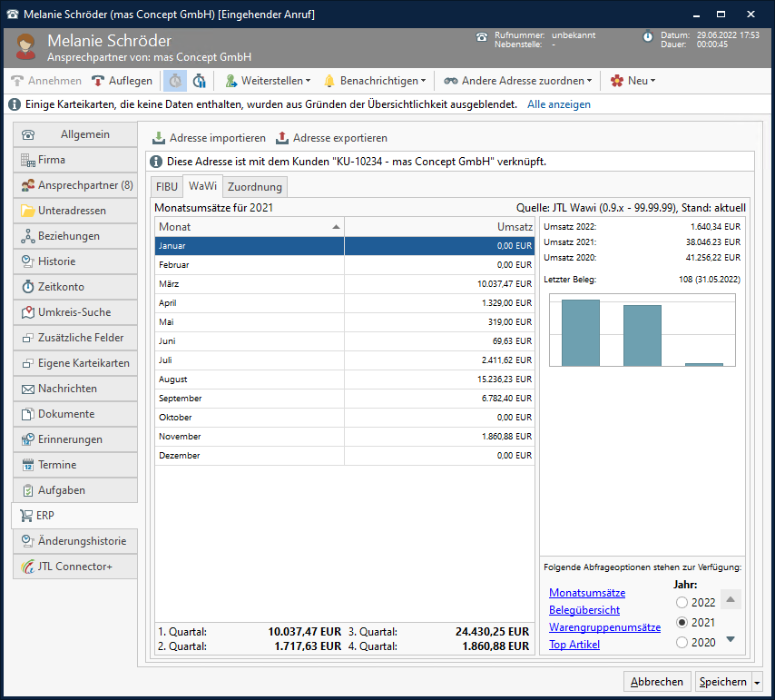Select year 2022 radio button
775x700 pixels.
[x=682, y=603]
